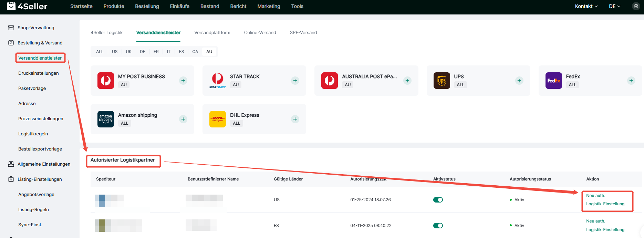
Task: Click the UPS logo
Action: pos(442,81)
